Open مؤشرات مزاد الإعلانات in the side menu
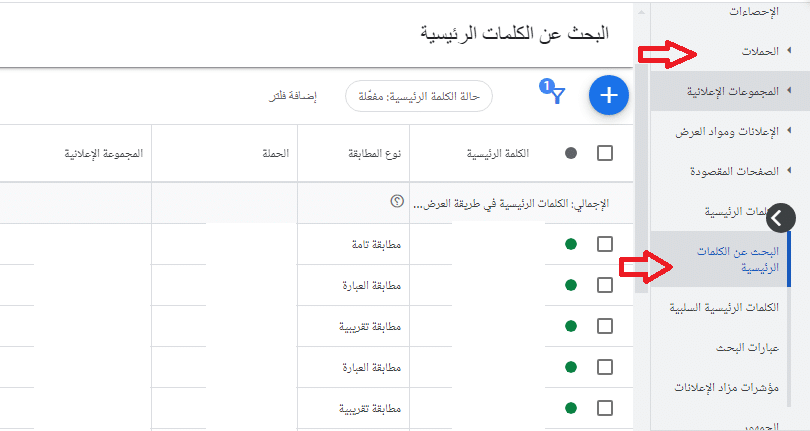This screenshot has width=810, height=431. click(726, 388)
